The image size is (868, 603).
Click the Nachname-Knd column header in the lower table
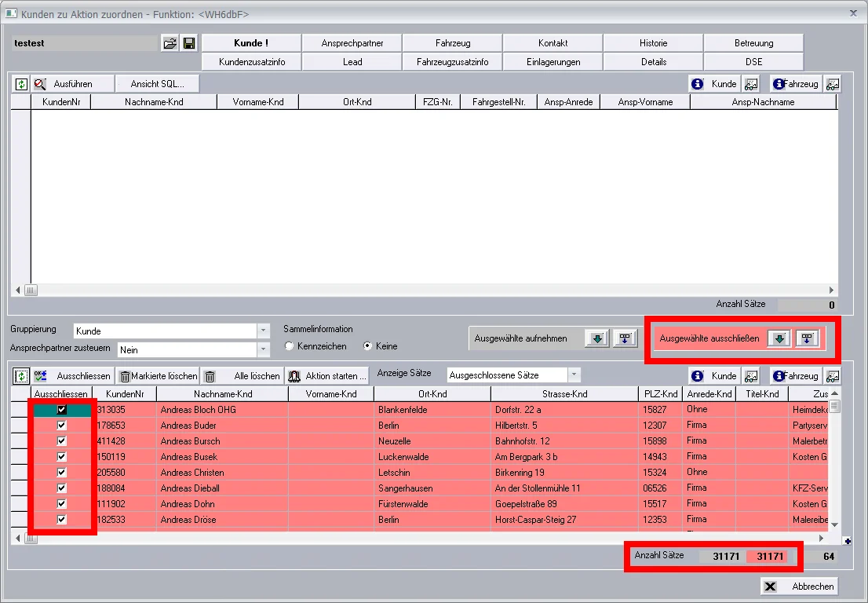(x=223, y=394)
